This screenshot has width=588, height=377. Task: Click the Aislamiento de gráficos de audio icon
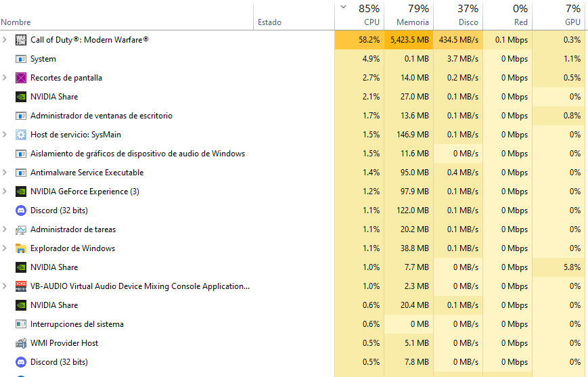pos(20,154)
